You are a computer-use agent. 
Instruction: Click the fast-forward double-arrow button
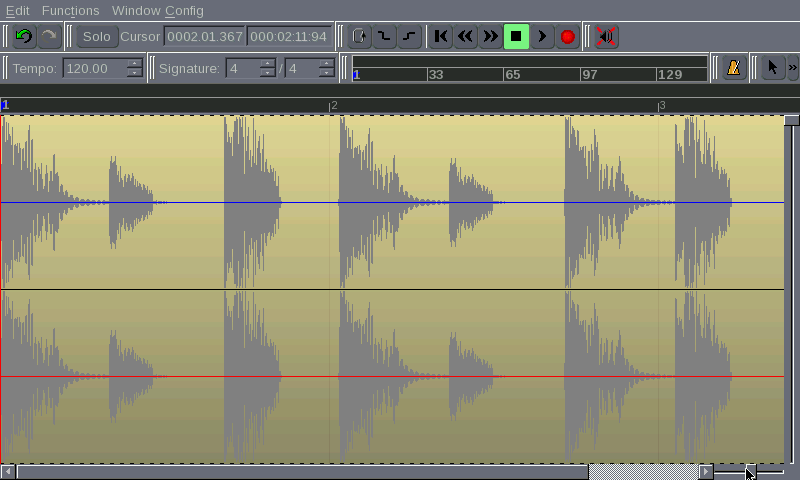pyautogui.click(x=491, y=36)
